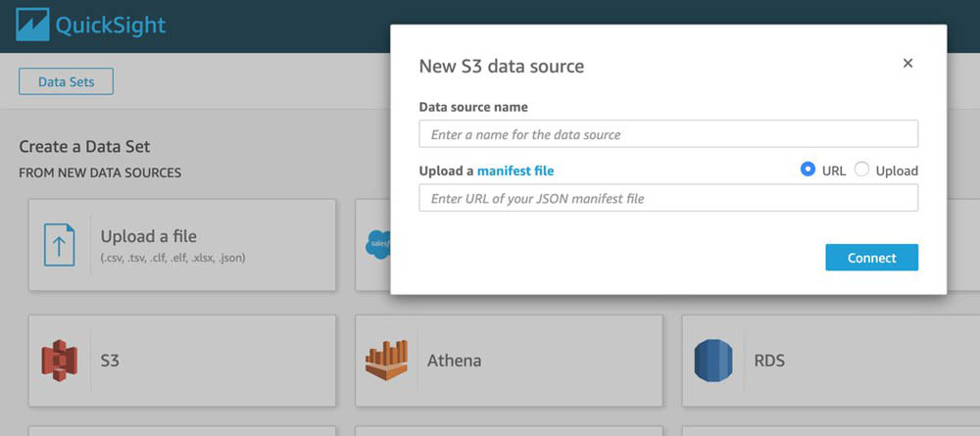The image size is (980, 436).
Task: Choose the RDS data source card
Action: click(831, 361)
